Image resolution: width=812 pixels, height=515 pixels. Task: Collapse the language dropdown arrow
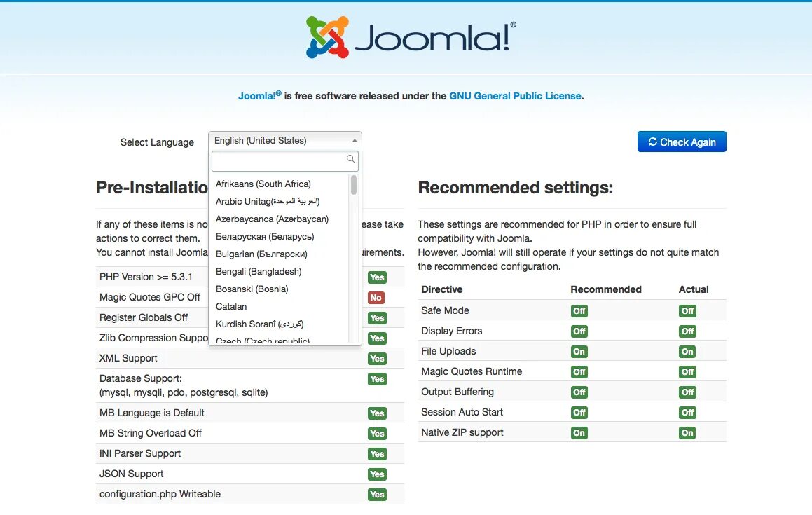pos(355,141)
